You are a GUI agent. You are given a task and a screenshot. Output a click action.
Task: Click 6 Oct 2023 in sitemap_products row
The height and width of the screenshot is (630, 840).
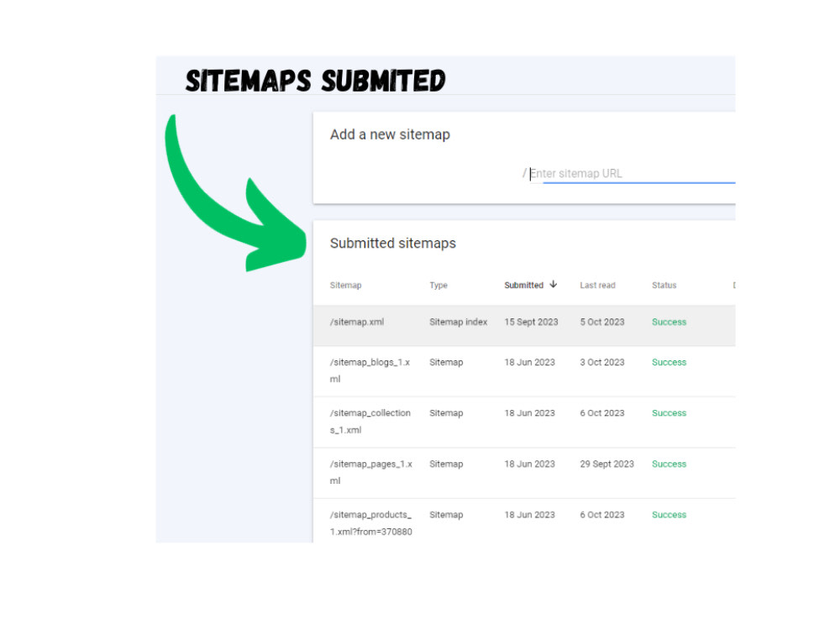click(x=602, y=515)
